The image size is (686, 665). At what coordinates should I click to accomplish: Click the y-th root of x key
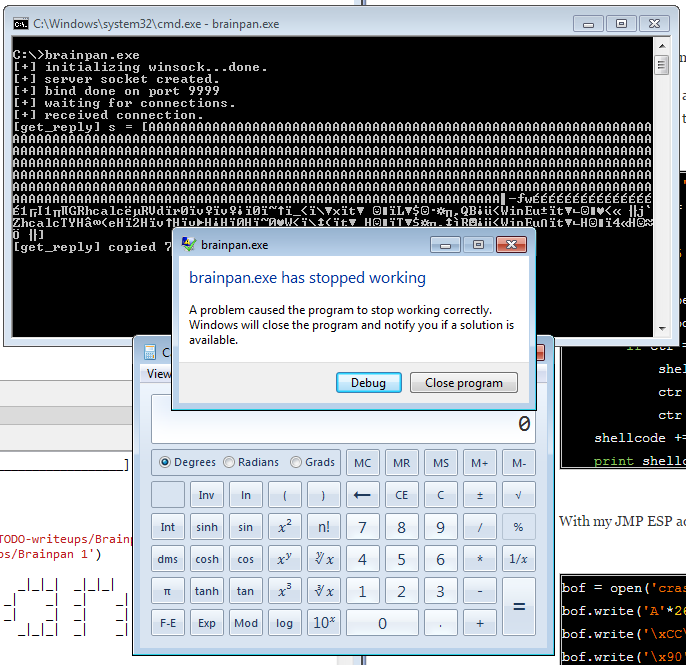click(x=323, y=559)
